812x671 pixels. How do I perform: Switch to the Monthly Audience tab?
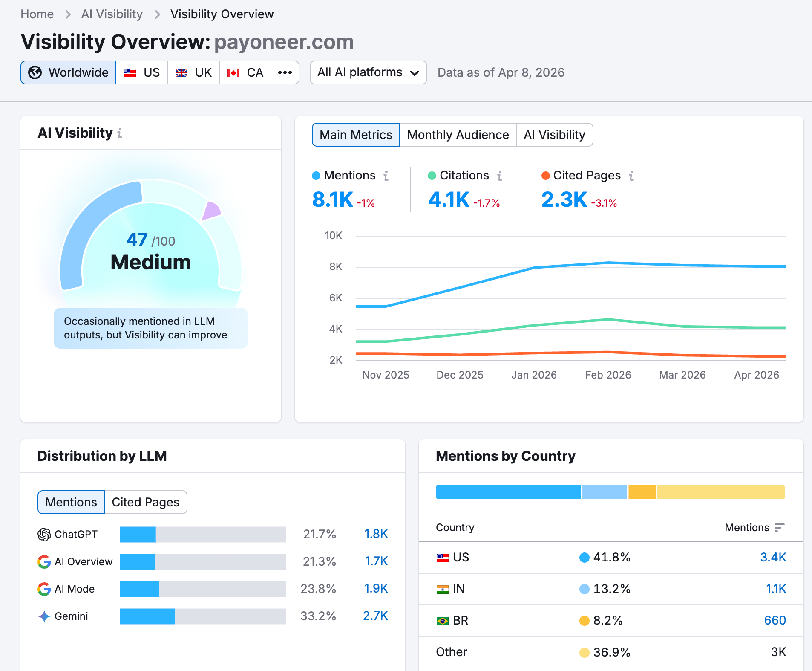pyautogui.click(x=458, y=135)
